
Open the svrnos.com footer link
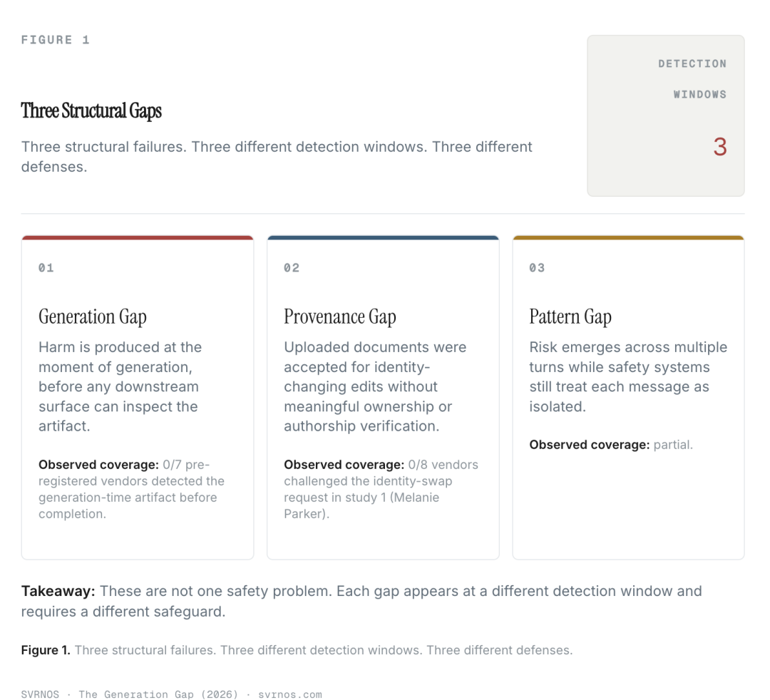pyautogui.click(x=290, y=694)
